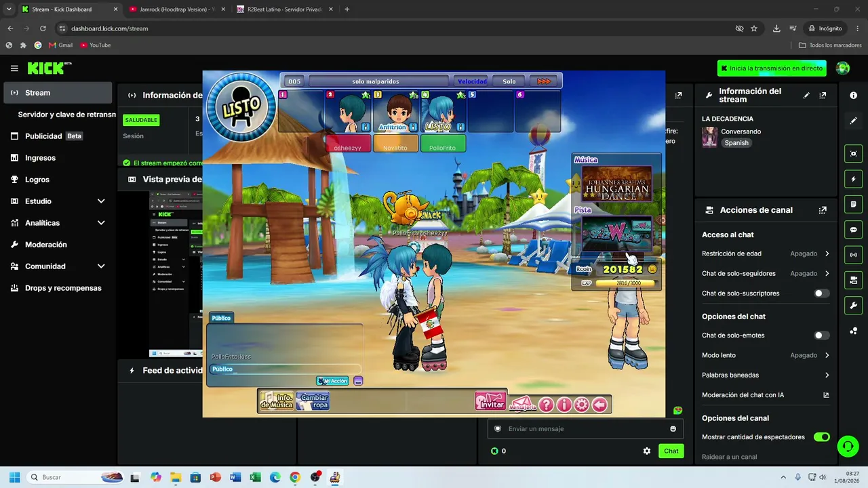Click the Spanish language tag
Viewport: 868px width, 488px height.
pyautogui.click(x=736, y=143)
